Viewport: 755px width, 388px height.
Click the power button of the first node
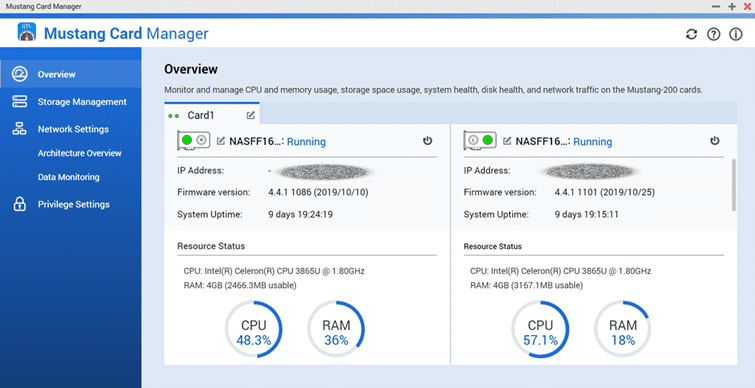[428, 141]
